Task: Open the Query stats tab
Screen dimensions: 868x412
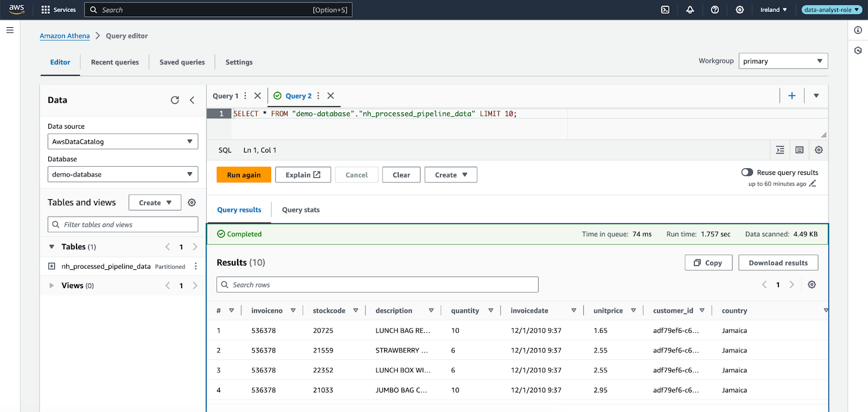Action: [301, 210]
